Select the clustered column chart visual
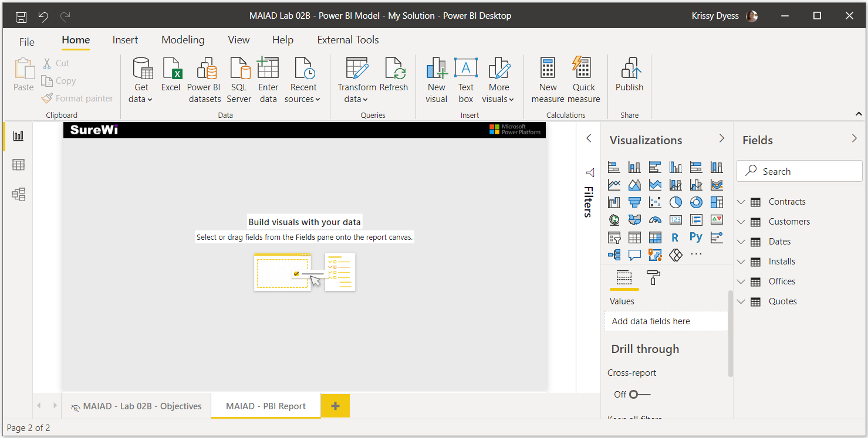Screen dimensions: 868x438 click(x=676, y=168)
